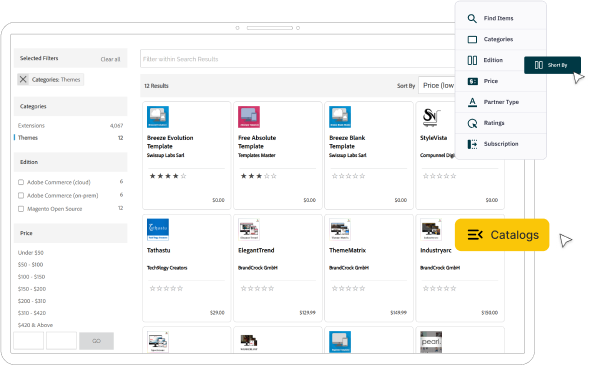The height and width of the screenshot is (386, 600).
Task: Choose $100 - $150 price range
Action: 31,277
